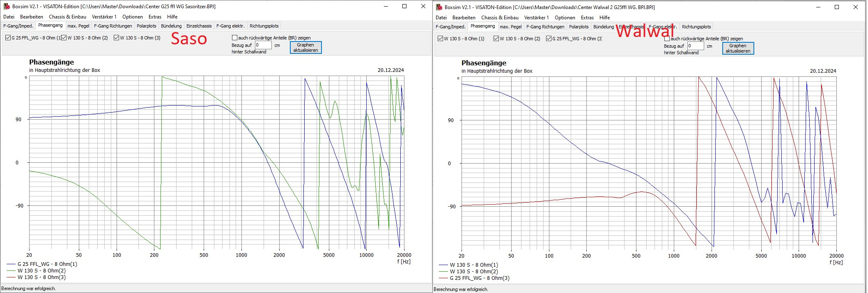Viewport: 868px width, 293px height.
Task: Click Phasengänge chart title in right window
Action: (x=484, y=63)
